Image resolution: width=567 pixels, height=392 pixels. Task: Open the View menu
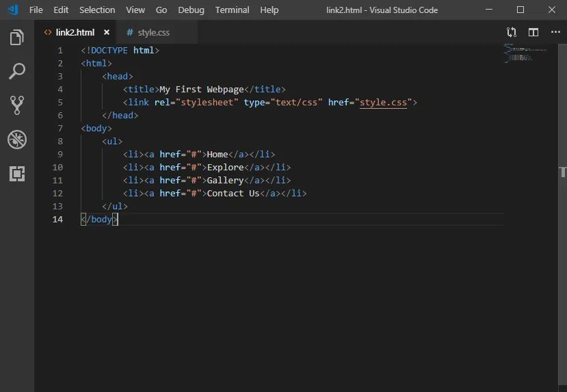(x=135, y=10)
